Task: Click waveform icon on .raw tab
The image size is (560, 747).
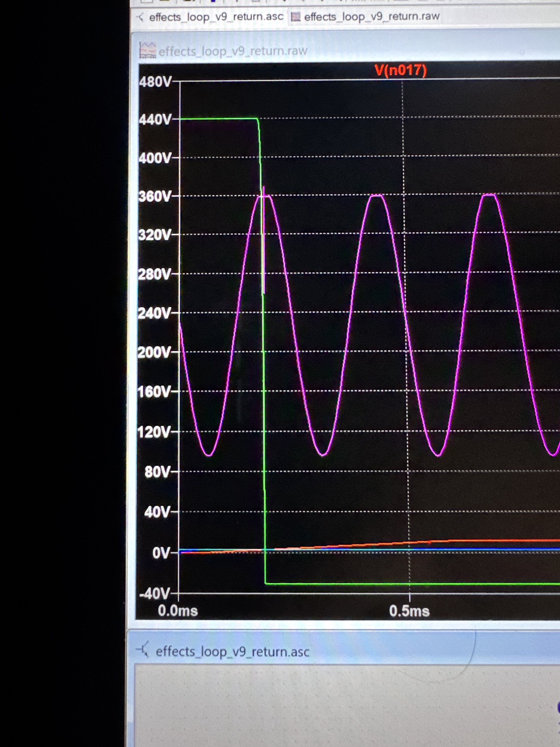Action: pos(296,17)
